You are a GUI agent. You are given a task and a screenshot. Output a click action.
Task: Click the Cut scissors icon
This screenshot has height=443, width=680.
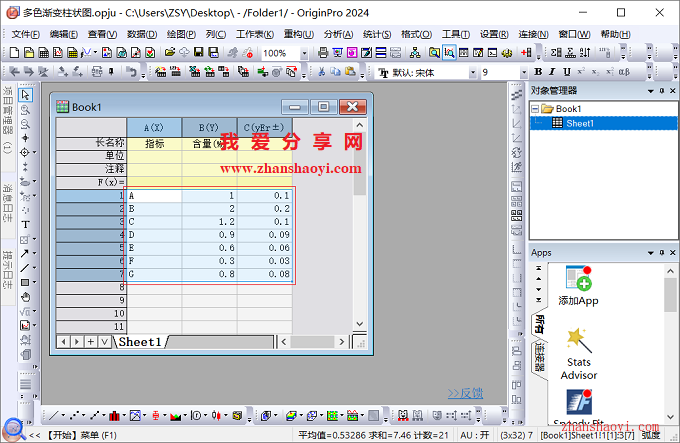[x=321, y=72]
